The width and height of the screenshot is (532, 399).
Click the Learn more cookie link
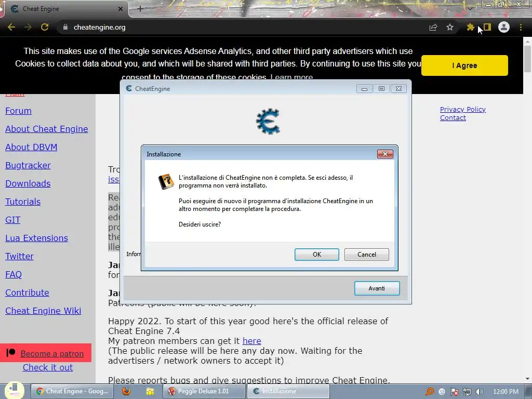pyautogui.click(x=291, y=77)
